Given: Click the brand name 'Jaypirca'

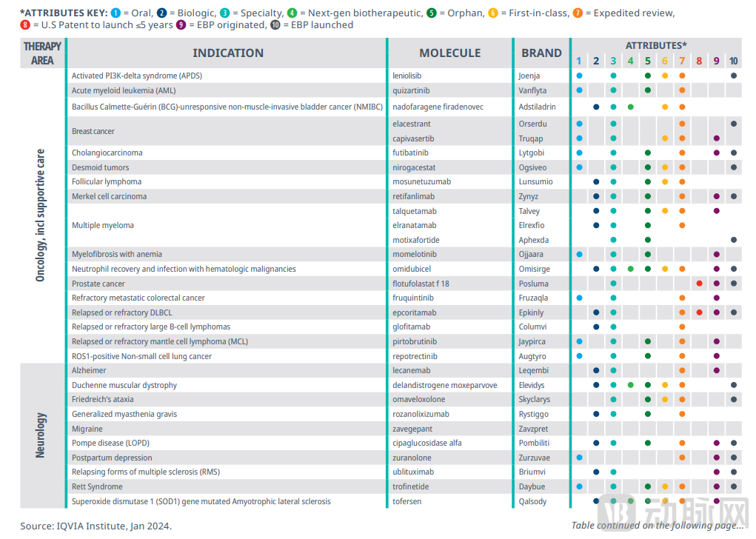Looking at the screenshot, I should pyautogui.click(x=532, y=341).
